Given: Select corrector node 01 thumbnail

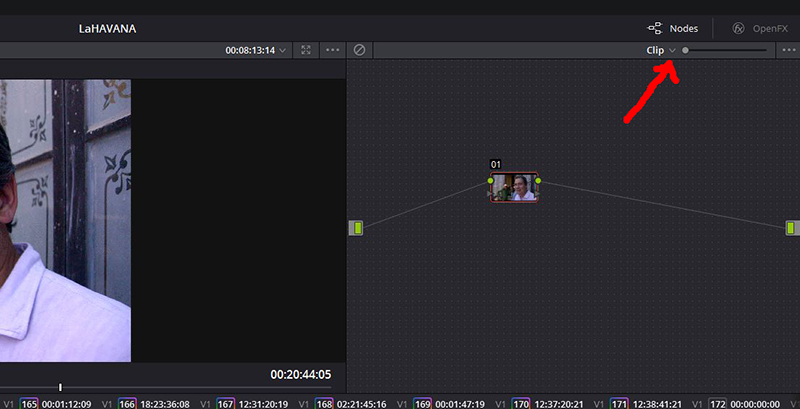Looking at the screenshot, I should click(514, 187).
